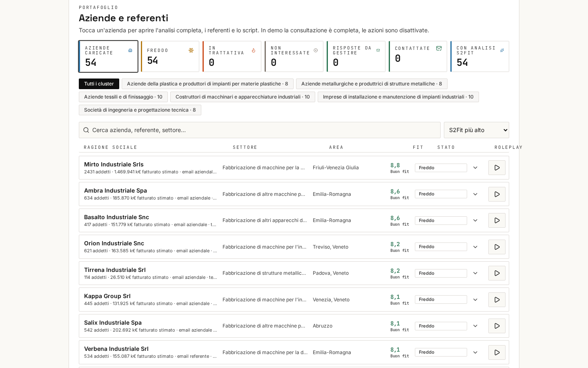Image resolution: width=588 pixels, height=368 pixels.
Task: Click the 2431 addetti details line
Action: click(150, 172)
